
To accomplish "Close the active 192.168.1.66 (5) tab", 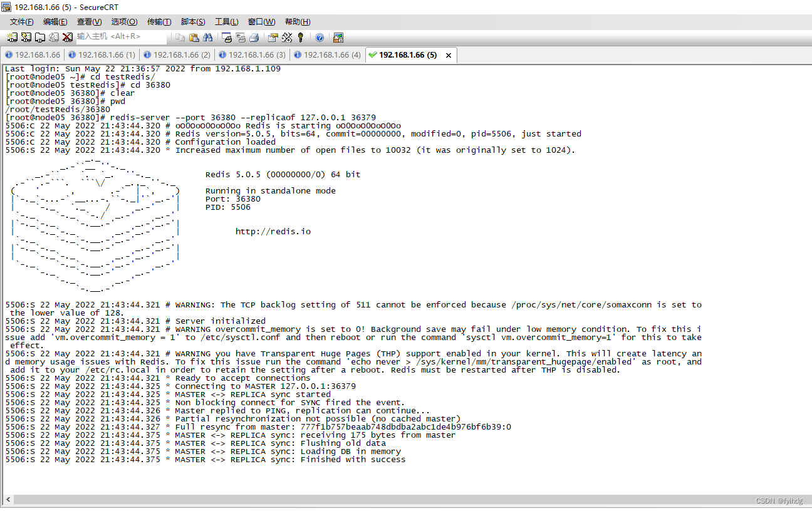I will pyautogui.click(x=449, y=55).
